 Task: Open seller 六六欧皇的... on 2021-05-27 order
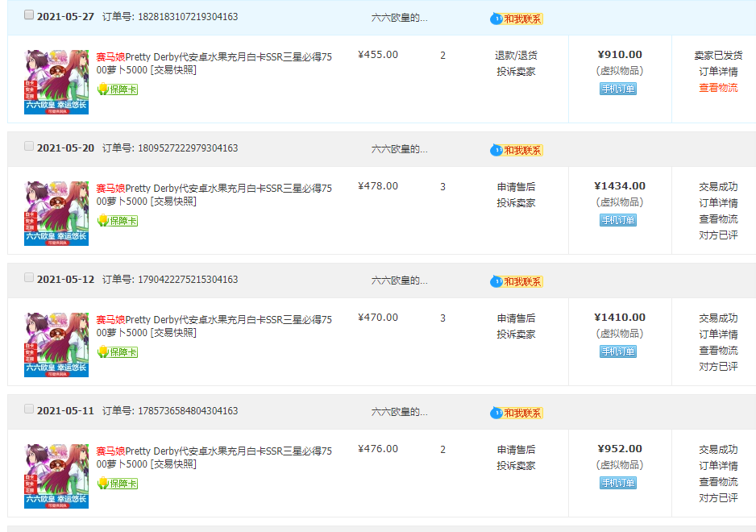point(399,18)
